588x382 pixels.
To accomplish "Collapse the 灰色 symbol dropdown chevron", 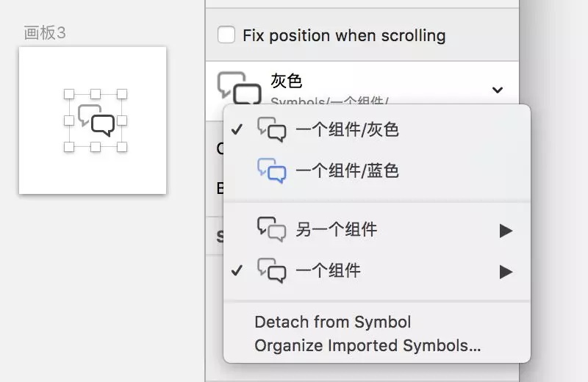I will click(x=498, y=90).
